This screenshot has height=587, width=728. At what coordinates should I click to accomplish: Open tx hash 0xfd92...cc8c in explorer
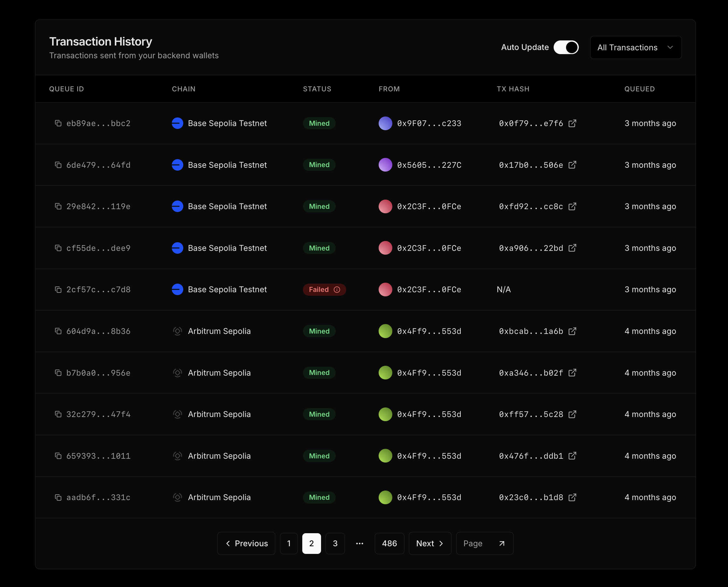coord(572,206)
